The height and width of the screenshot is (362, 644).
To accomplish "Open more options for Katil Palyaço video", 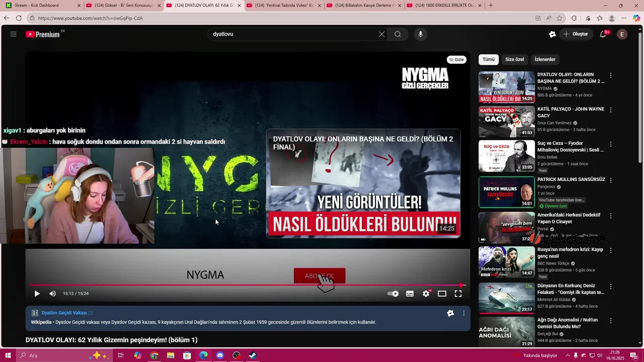I will (x=611, y=110).
